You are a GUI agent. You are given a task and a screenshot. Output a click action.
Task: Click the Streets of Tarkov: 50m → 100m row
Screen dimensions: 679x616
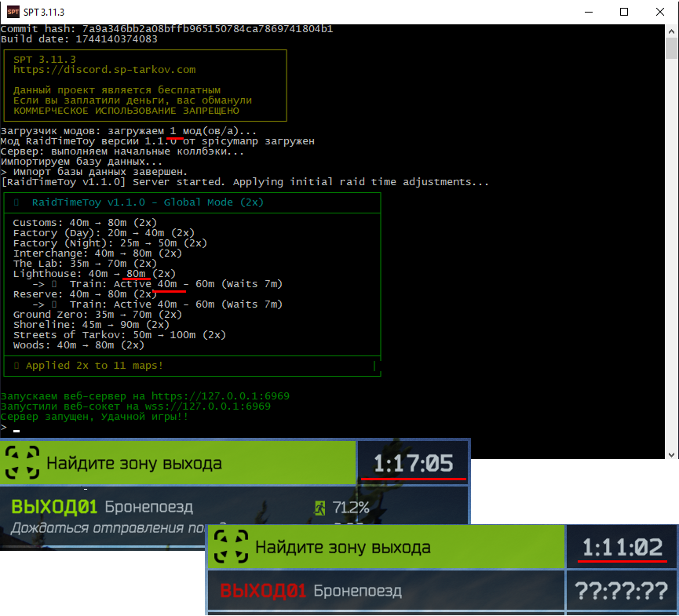pyautogui.click(x=119, y=334)
